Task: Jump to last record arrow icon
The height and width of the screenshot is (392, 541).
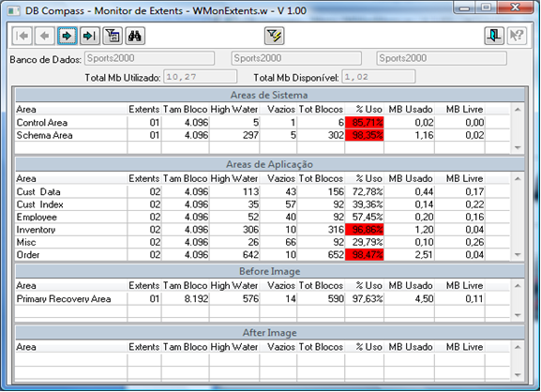Action: pyautogui.click(x=90, y=36)
